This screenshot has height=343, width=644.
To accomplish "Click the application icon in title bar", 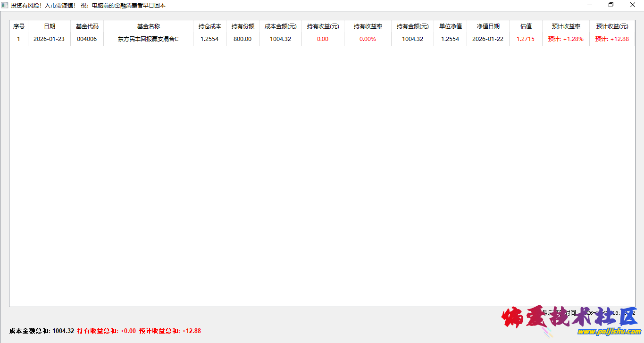I will click(x=5, y=5).
